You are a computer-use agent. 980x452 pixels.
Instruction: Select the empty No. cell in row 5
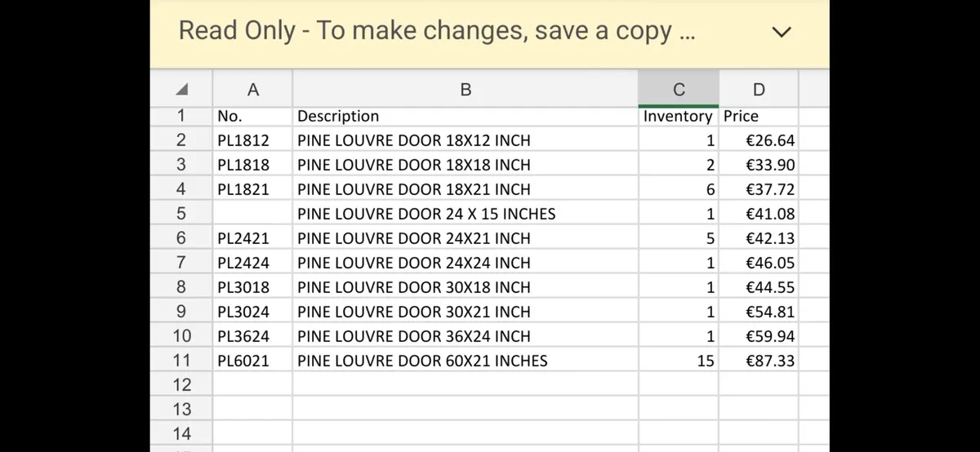pos(252,214)
